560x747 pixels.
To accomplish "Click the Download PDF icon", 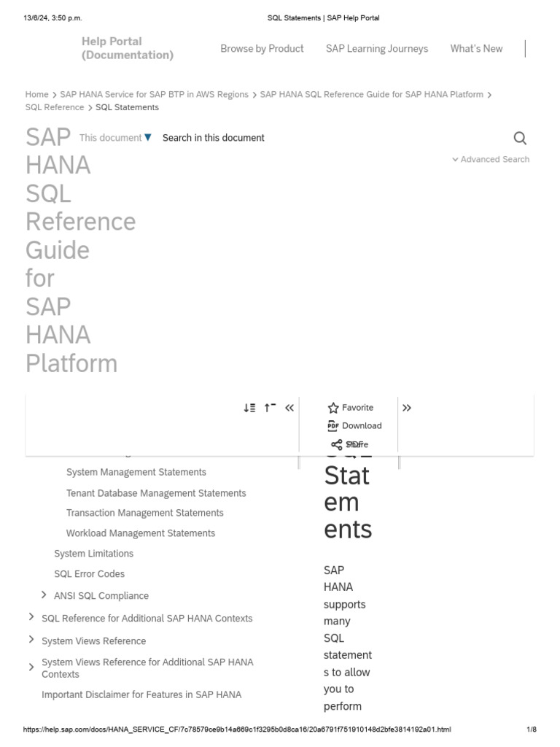I will click(x=334, y=426).
